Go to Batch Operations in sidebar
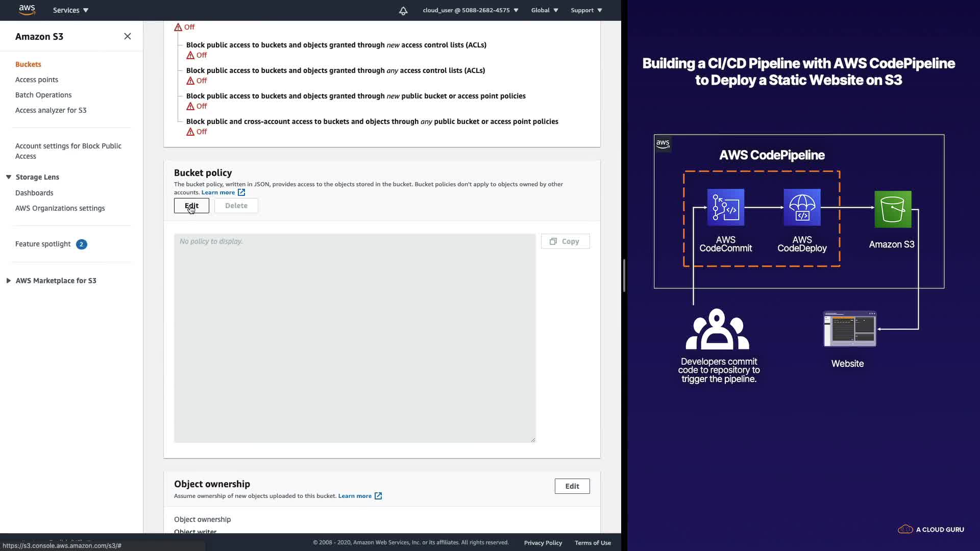The image size is (980, 551). click(43, 95)
